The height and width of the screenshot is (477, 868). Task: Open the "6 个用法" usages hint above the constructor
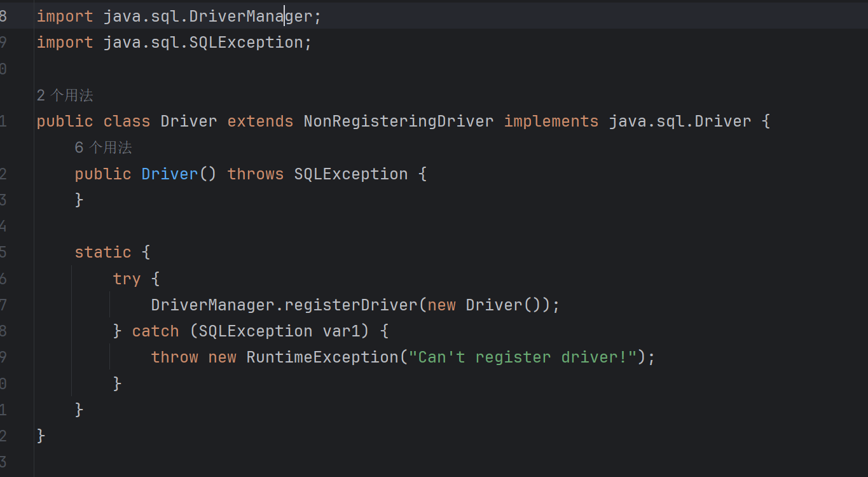tap(103, 148)
